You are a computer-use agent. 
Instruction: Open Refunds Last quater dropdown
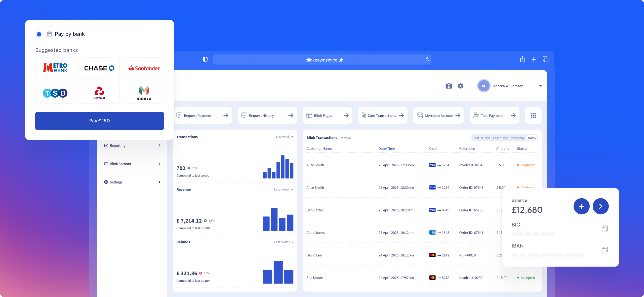[284, 242]
